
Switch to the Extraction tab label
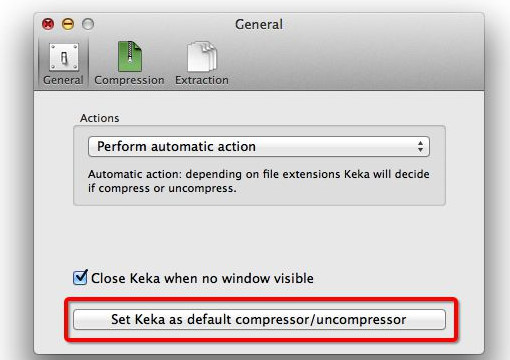202,80
